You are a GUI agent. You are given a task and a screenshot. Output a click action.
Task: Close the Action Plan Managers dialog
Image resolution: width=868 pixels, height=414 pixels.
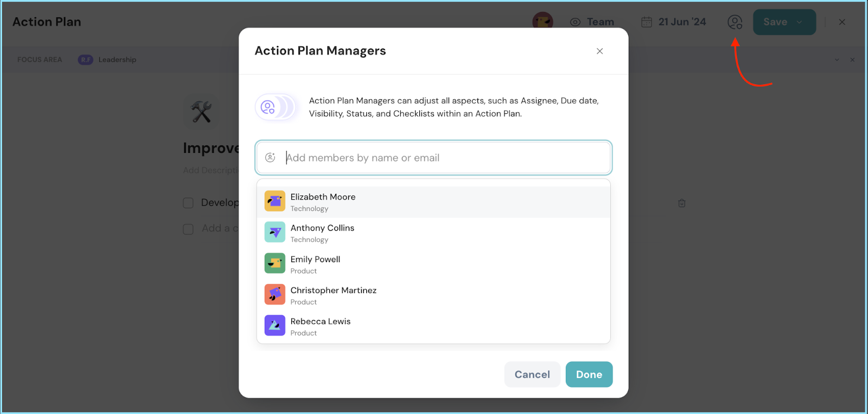599,51
